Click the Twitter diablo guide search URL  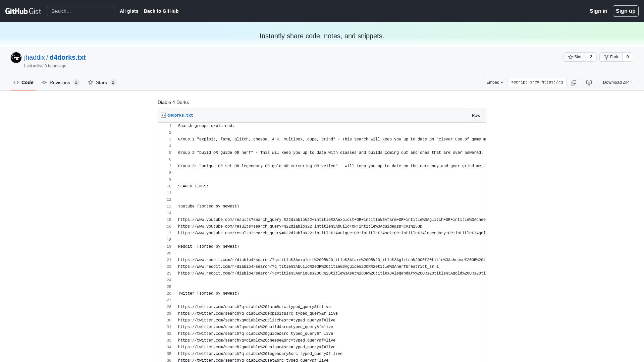[256, 334]
